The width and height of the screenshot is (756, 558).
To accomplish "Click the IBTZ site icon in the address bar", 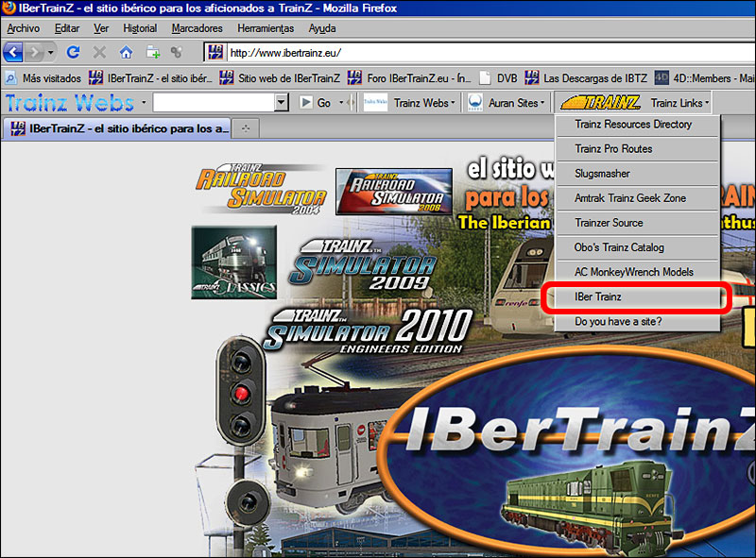I will tap(215, 52).
